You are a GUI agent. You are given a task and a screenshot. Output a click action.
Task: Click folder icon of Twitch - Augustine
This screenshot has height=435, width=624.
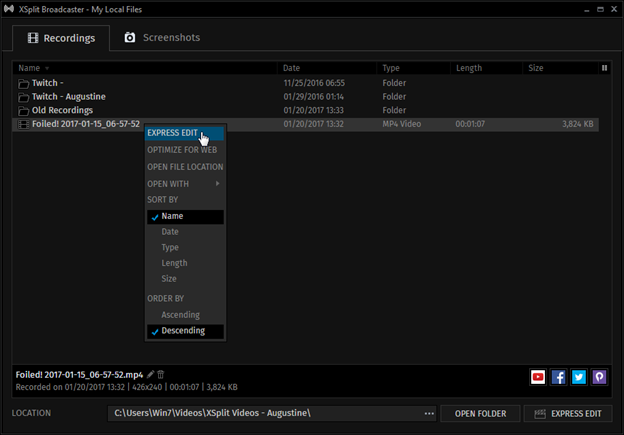(x=23, y=97)
